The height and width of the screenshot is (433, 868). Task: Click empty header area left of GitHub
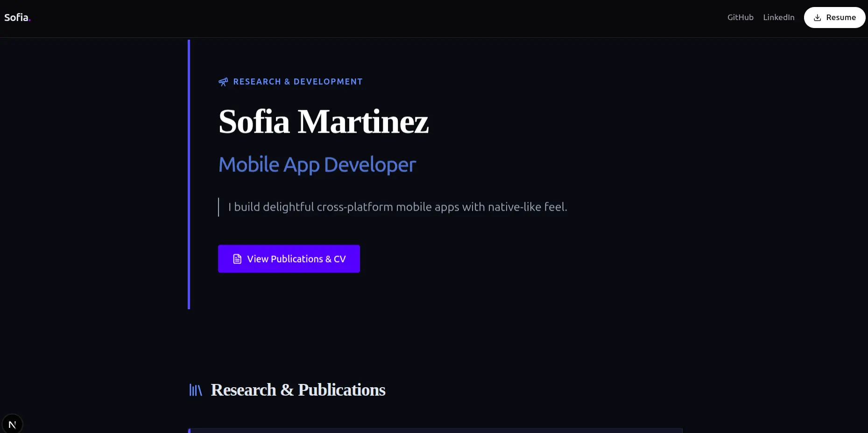420,18
